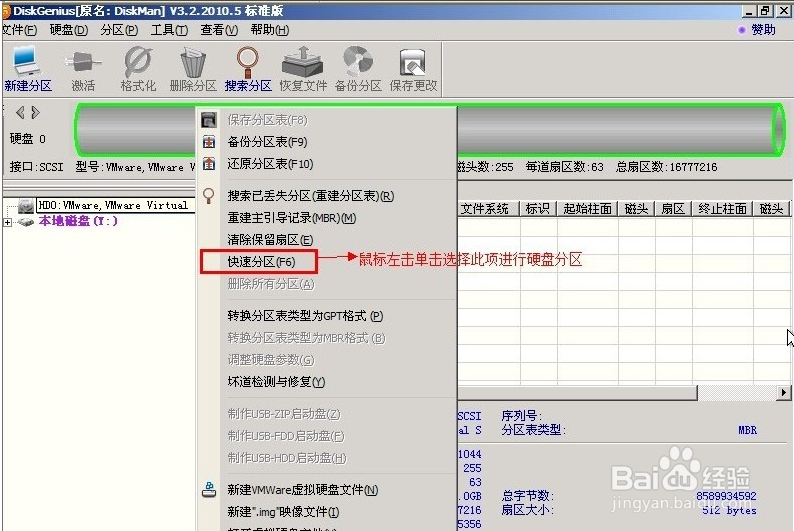This screenshot has width=794, height=531.
Task: Select 搜索已丢失分区(重建分区表) entry
Action: coord(310,195)
